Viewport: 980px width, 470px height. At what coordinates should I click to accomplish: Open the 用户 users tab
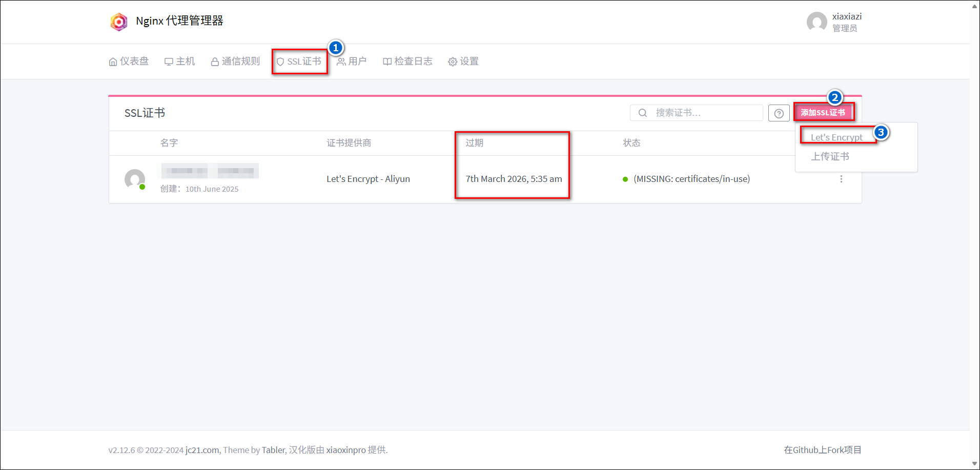[352, 62]
